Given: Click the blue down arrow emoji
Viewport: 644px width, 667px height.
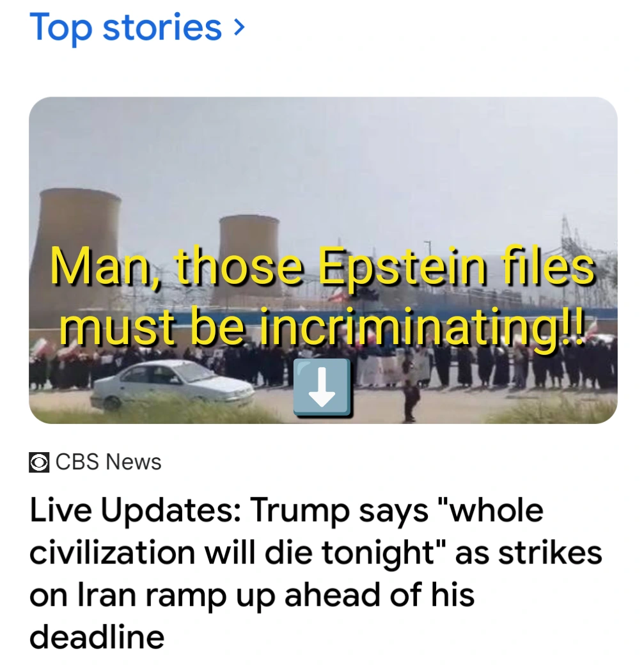Looking at the screenshot, I should [x=322, y=388].
